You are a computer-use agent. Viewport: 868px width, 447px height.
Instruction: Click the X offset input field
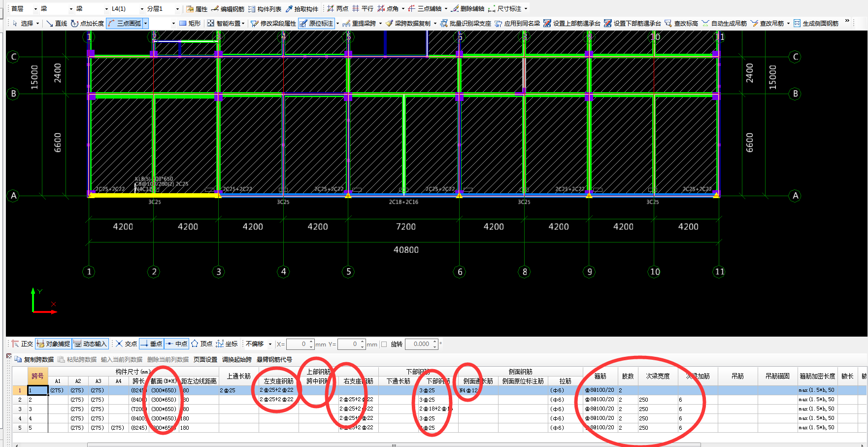point(300,344)
